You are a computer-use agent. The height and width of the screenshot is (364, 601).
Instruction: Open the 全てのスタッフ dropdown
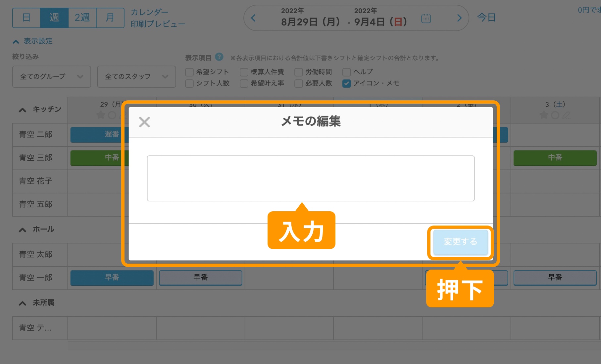click(136, 77)
